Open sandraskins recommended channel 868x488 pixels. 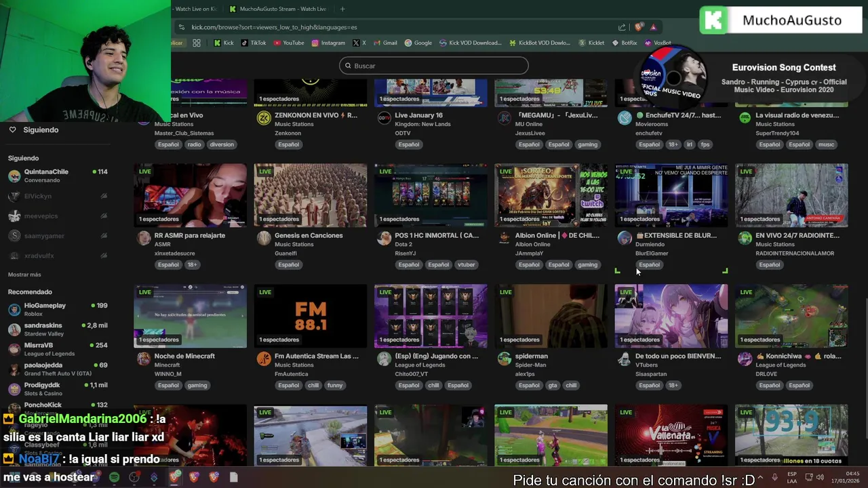pos(58,329)
